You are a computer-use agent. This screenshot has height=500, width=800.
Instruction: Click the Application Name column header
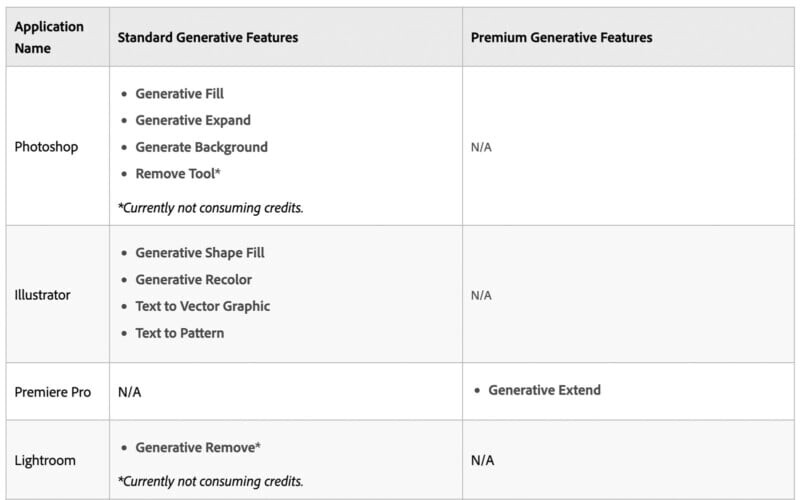[x=49, y=37]
